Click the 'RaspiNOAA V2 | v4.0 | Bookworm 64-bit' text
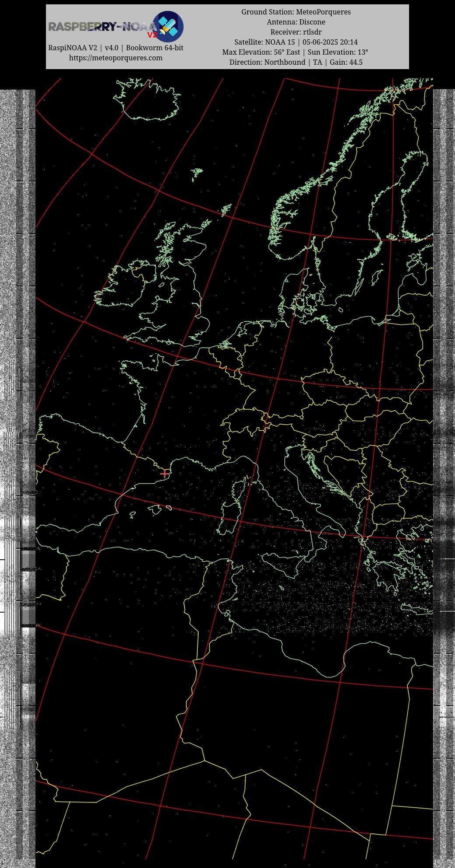Screen dimensions: 455x868 (x=115, y=48)
